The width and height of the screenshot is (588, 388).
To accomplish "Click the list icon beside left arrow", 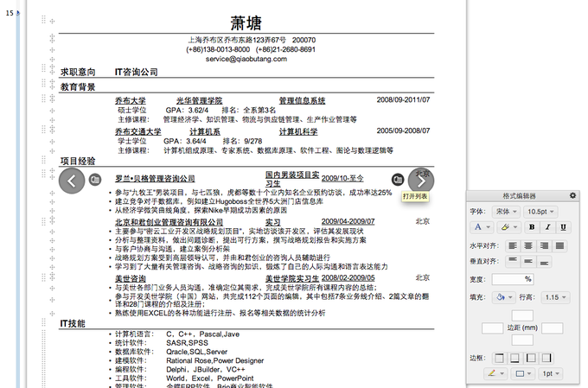I will tap(95, 180).
